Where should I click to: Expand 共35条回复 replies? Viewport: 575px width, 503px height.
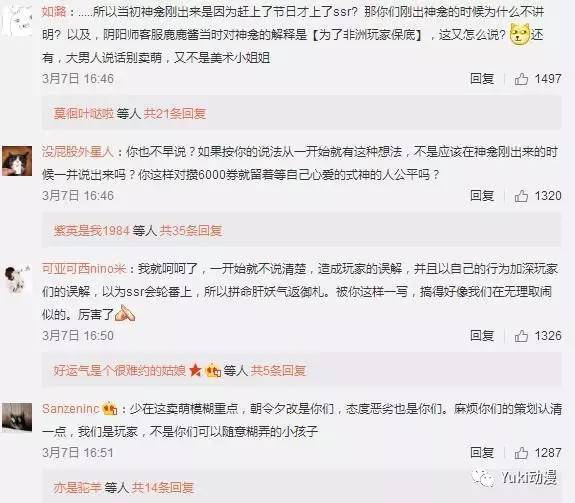click(191, 231)
